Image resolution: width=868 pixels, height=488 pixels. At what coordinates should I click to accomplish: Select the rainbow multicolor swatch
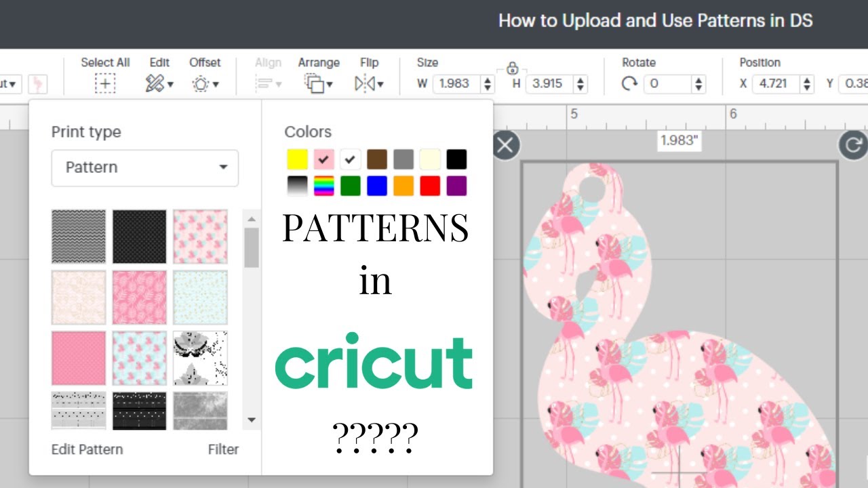(x=324, y=186)
